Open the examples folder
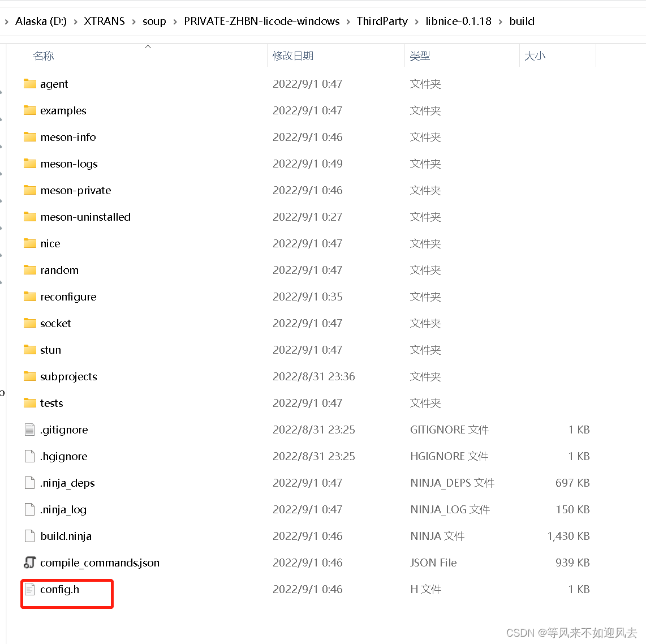Viewport: 646px width, 644px height. click(63, 110)
